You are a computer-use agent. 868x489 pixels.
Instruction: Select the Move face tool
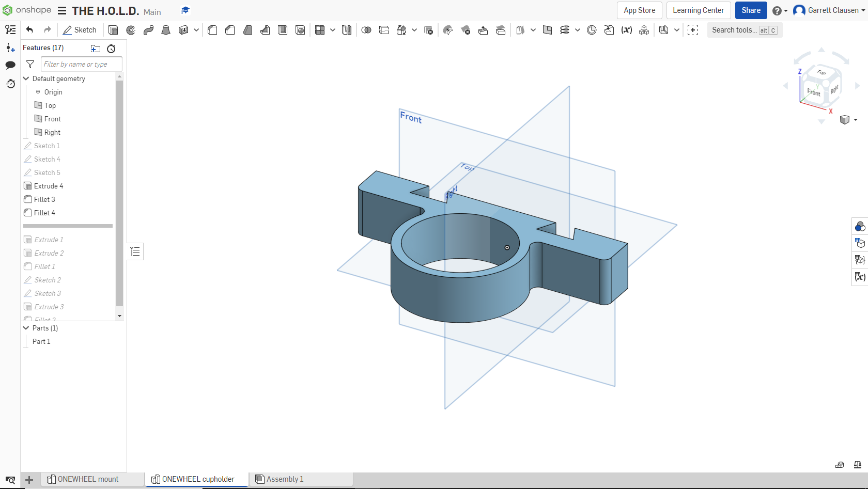[483, 30]
